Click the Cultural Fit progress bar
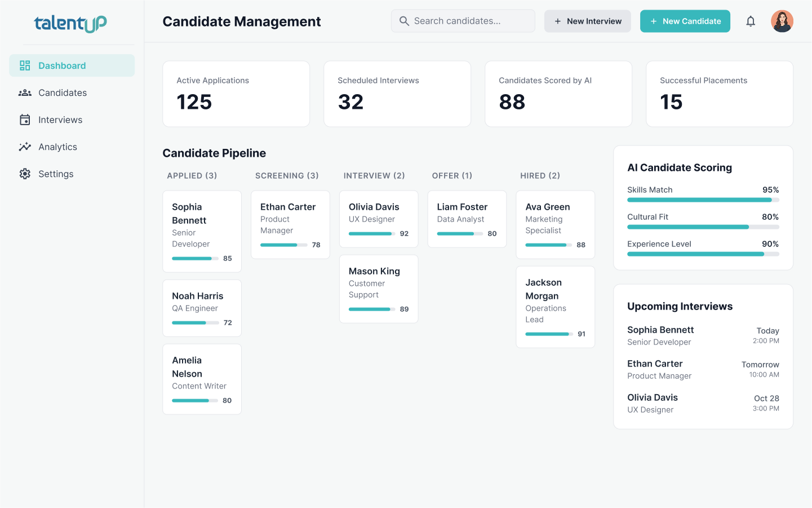This screenshot has height=508, width=812. click(x=703, y=227)
